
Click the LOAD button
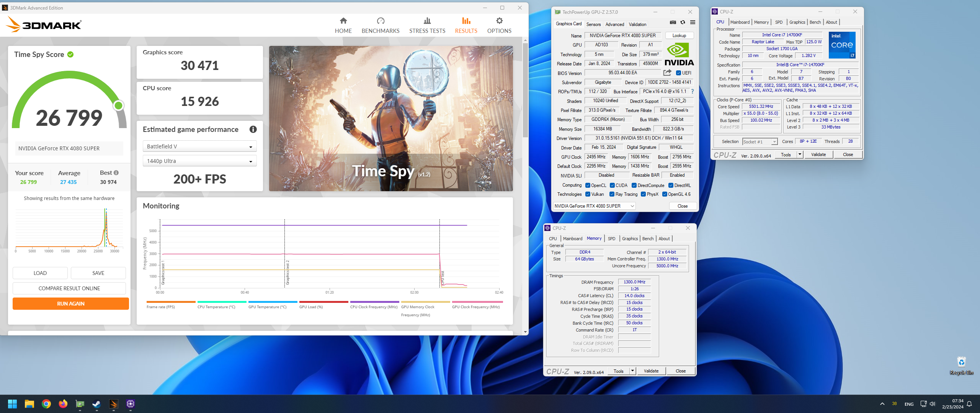point(40,273)
